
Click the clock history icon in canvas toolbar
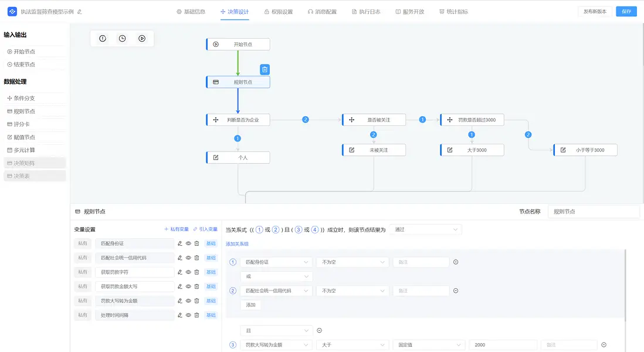pyautogui.click(x=123, y=39)
